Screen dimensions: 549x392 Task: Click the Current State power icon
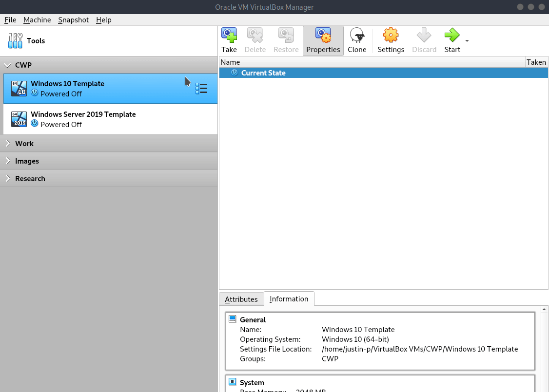coord(234,73)
